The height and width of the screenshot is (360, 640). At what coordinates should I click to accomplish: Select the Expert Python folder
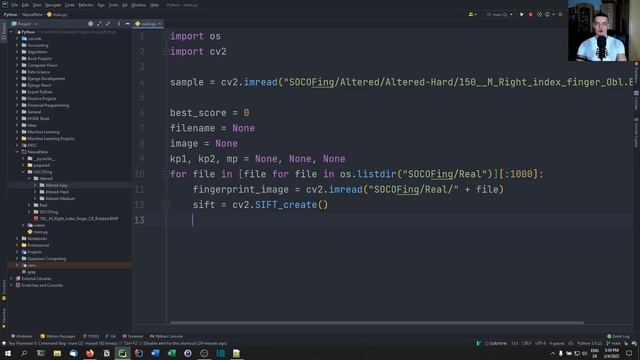[x=40, y=92]
